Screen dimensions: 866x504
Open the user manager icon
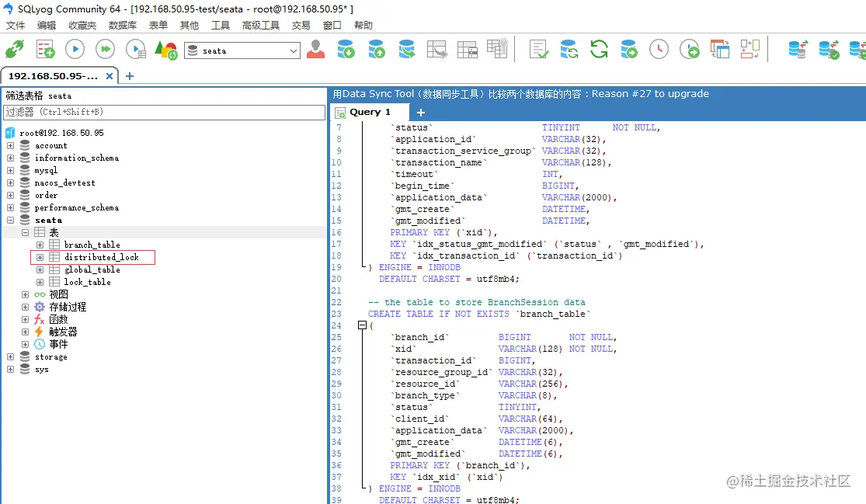tap(315, 50)
